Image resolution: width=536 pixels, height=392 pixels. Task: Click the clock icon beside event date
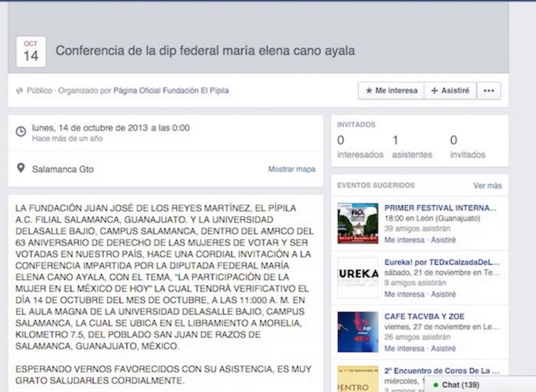pyautogui.click(x=21, y=132)
